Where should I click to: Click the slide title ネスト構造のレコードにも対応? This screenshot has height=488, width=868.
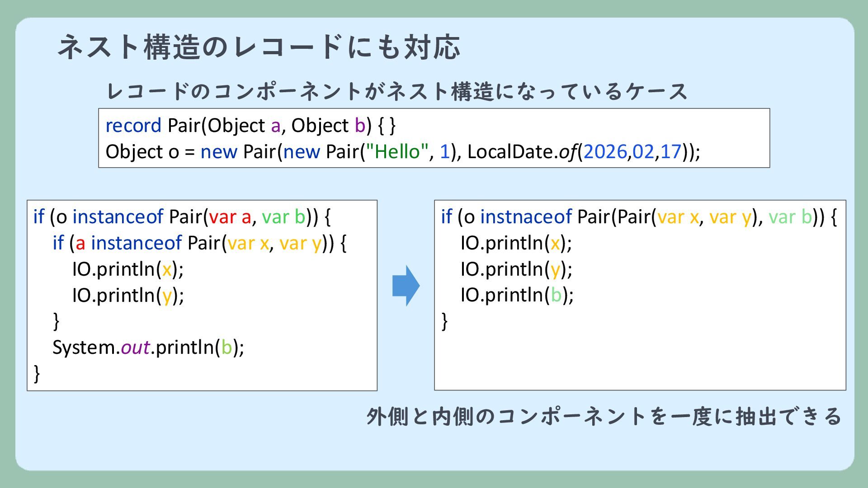point(259,47)
